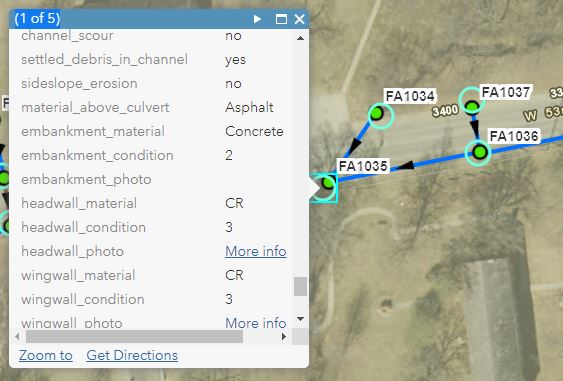Select the highlighted FA1035 point
Viewport: 563px width, 381px height.
click(328, 183)
